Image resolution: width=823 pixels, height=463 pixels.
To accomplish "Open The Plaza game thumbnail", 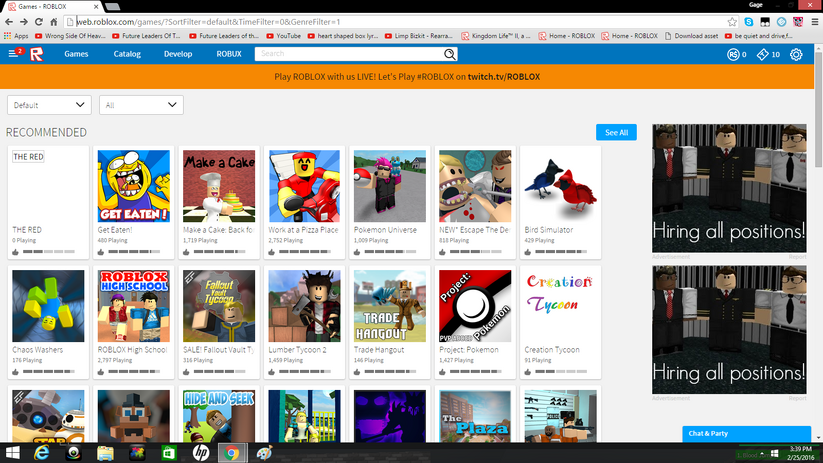I will point(475,416).
